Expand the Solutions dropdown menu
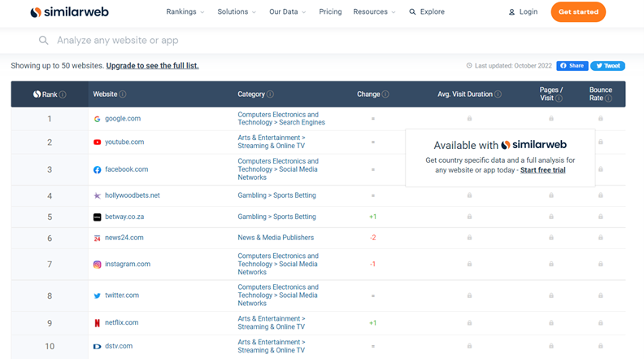The height and width of the screenshot is (359, 644). click(237, 12)
